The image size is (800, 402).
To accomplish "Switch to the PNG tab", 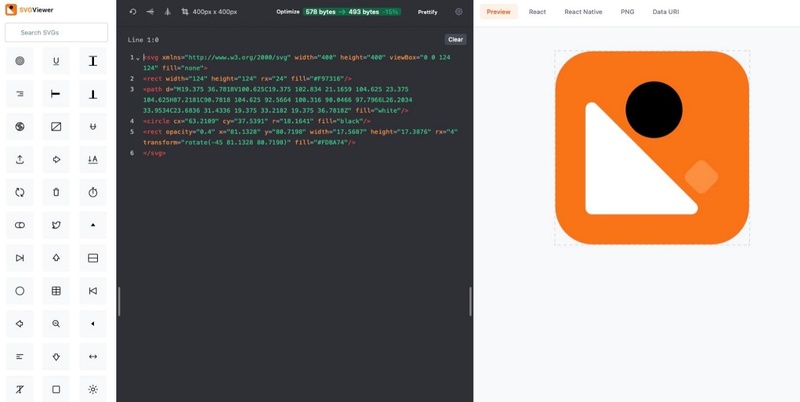I will pos(627,12).
